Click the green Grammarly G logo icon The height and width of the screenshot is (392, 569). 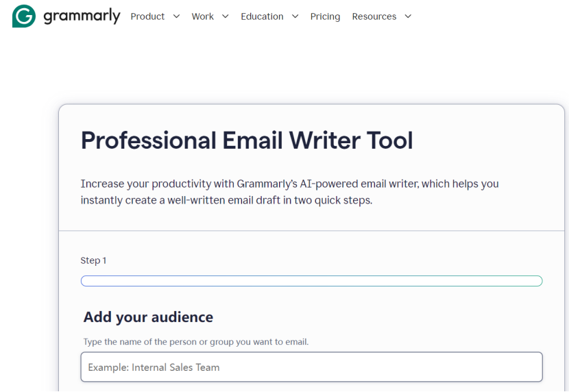tap(24, 16)
